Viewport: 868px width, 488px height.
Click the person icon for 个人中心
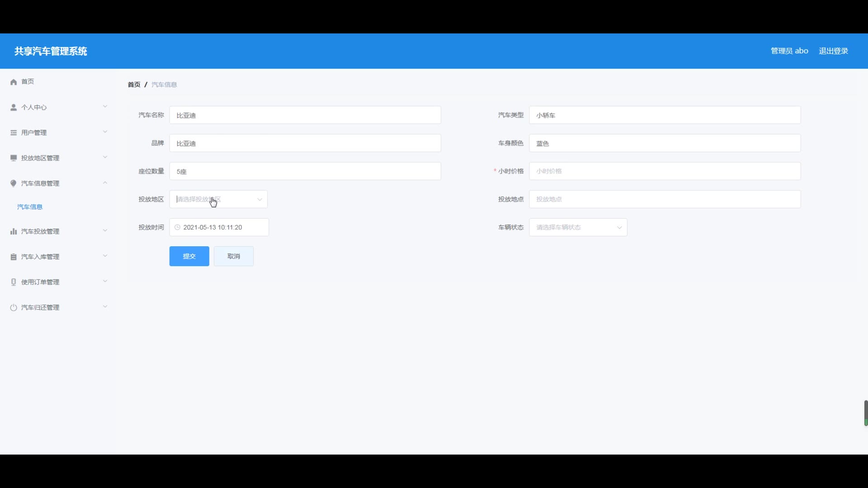14,107
